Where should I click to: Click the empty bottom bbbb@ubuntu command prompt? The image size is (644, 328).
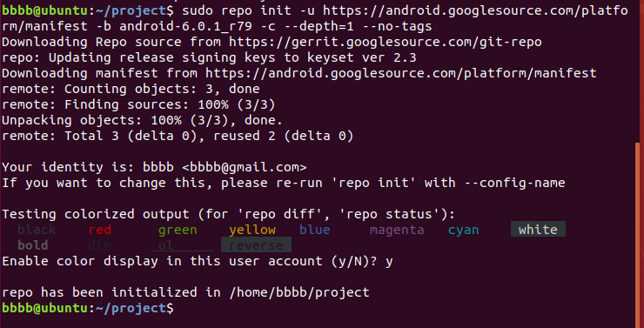click(x=88, y=308)
